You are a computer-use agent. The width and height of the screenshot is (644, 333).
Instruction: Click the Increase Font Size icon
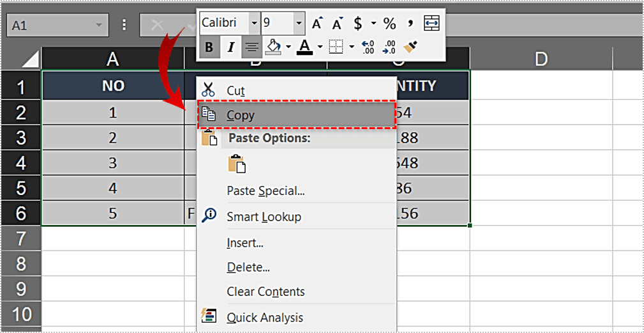coord(317,24)
